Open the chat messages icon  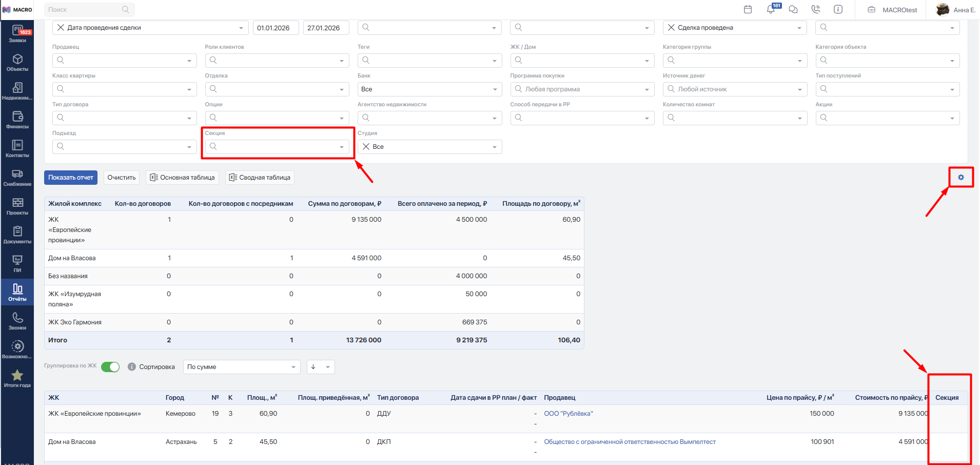click(793, 9)
